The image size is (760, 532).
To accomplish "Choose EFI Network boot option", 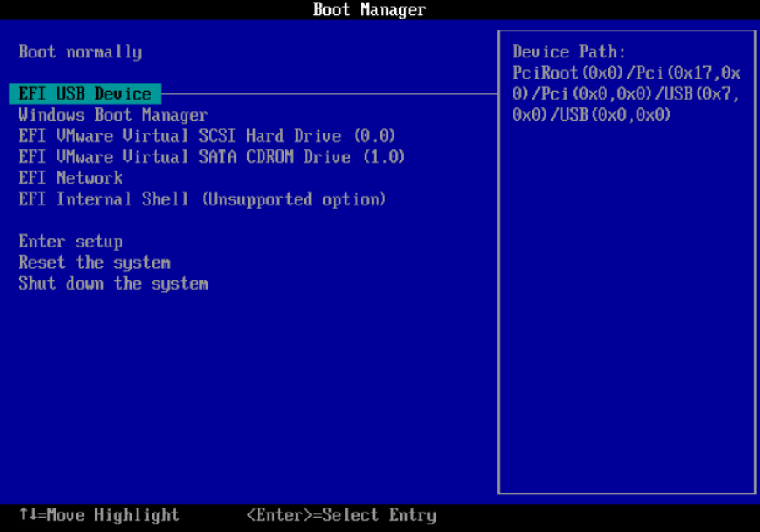I will click(70, 177).
